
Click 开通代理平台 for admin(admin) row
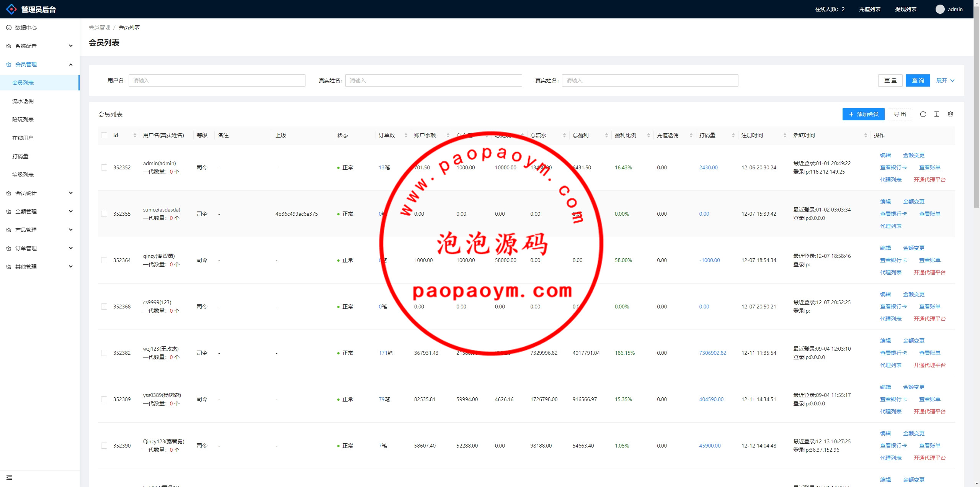coord(929,180)
